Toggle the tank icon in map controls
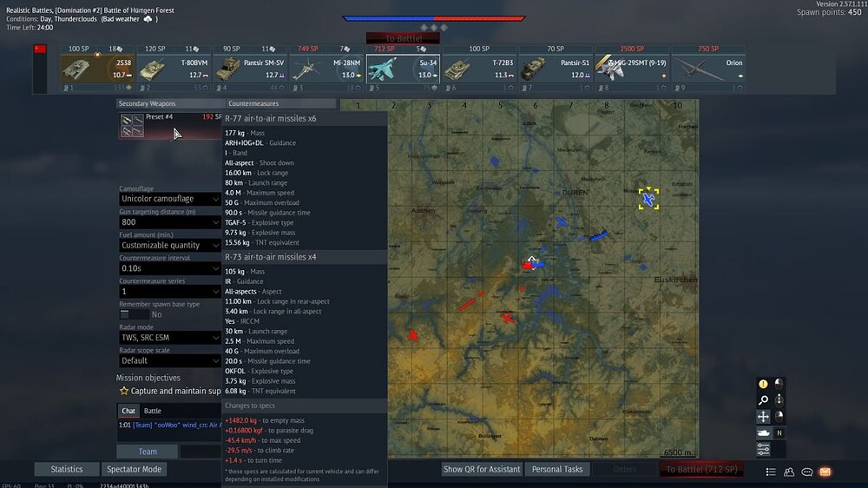This screenshot has width=868, height=488. coord(763,433)
